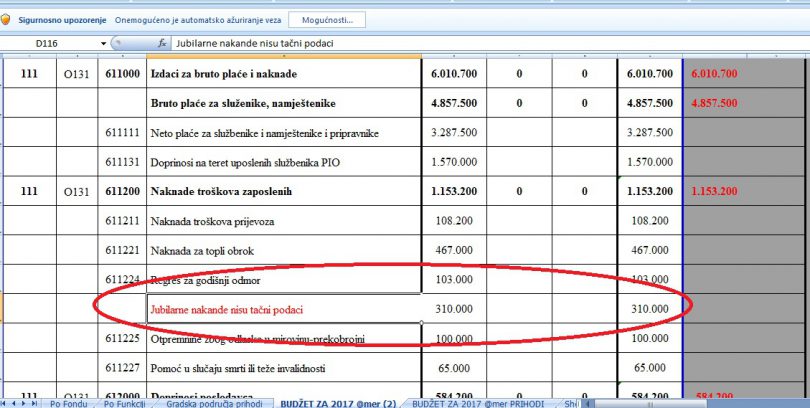Select the active BUDŽET ZA 2017 @mer (2) tab
Viewport: 810px width, 408px height.
tap(338, 402)
